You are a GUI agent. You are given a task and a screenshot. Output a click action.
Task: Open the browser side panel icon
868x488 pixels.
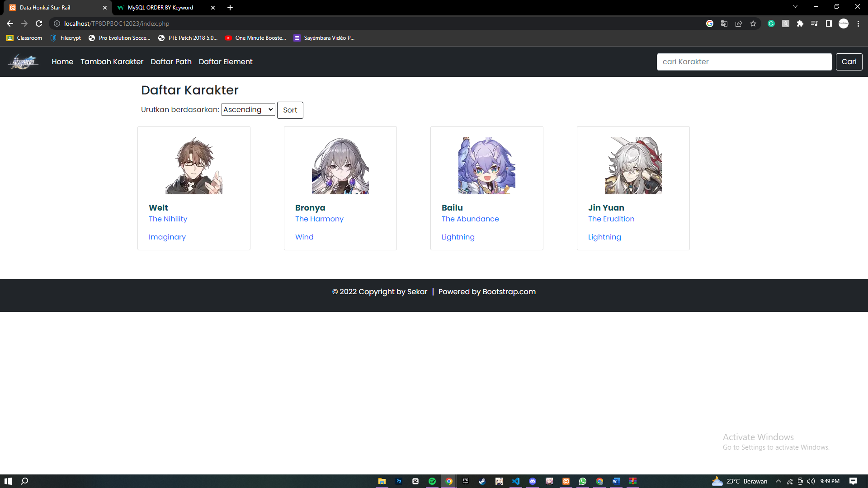tap(829, 23)
